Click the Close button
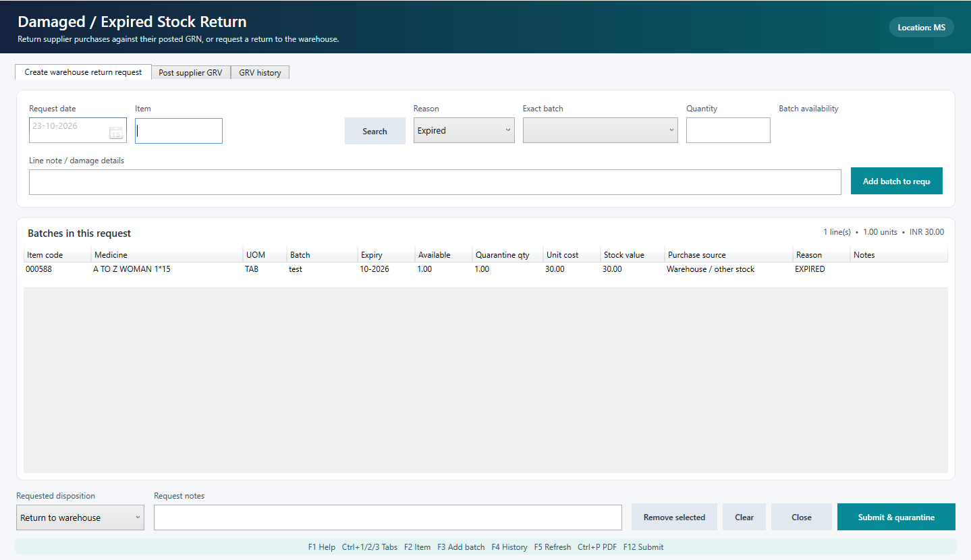 (x=802, y=517)
